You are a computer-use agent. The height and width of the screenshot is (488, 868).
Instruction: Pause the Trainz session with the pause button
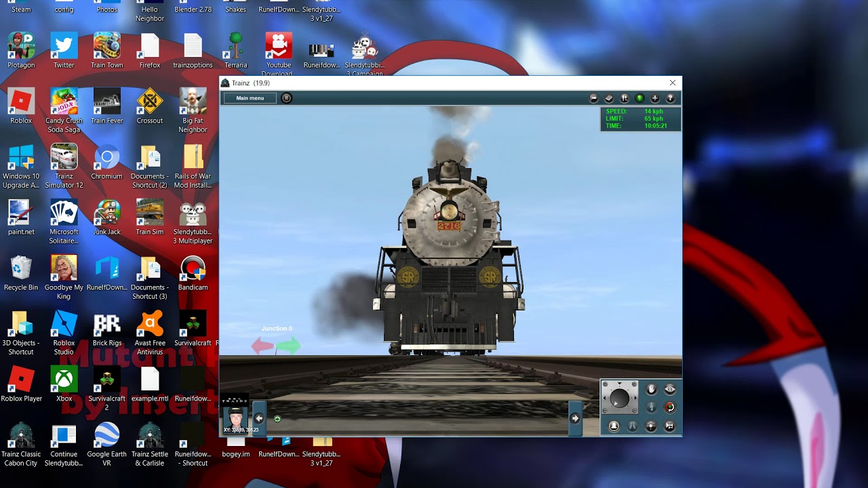point(286,98)
